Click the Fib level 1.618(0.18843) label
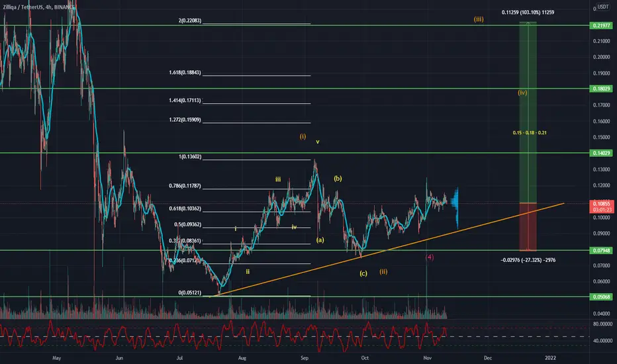The width and height of the screenshot is (617, 364). pyautogui.click(x=185, y=72)
